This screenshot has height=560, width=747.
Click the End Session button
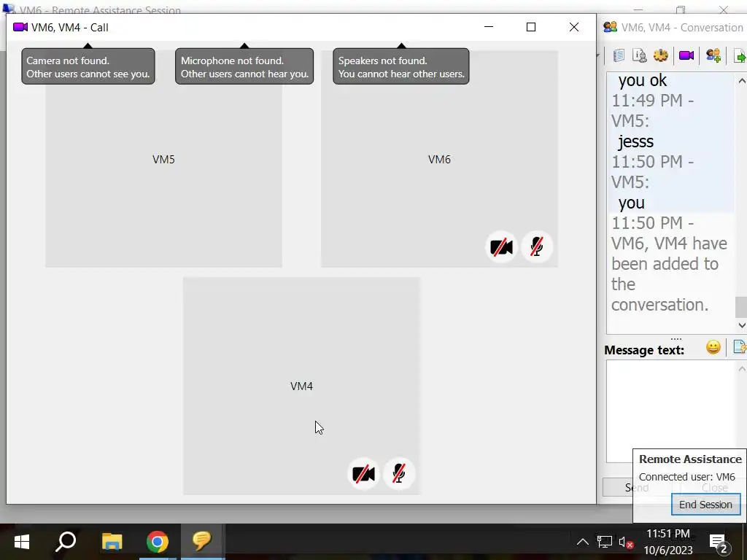pyautogui.click(x=705, y=505)
